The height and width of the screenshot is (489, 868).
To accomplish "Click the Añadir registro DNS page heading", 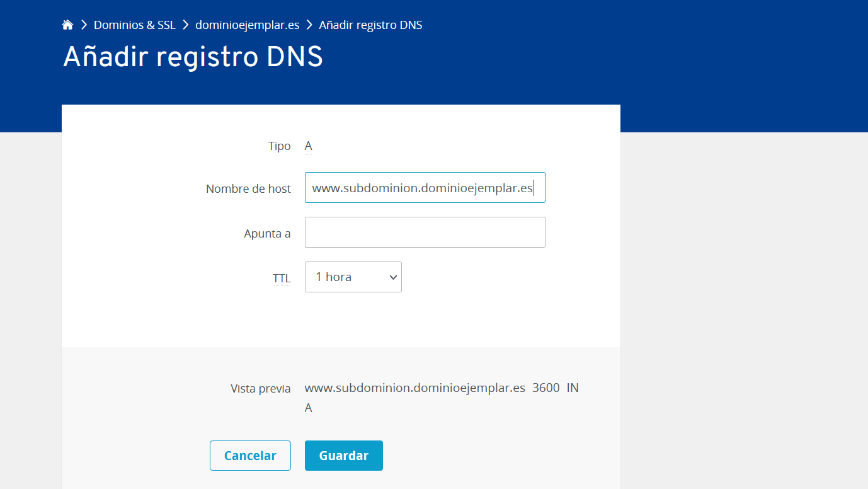I will 193,57.
